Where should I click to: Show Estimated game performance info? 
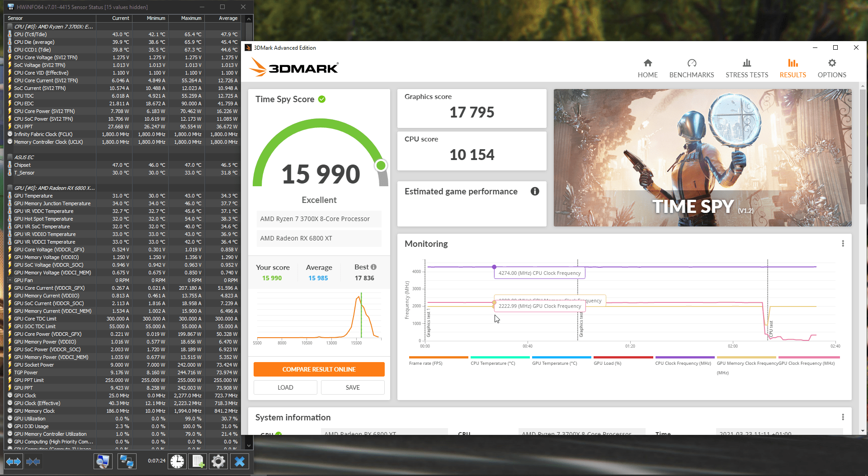pos(535,191)
